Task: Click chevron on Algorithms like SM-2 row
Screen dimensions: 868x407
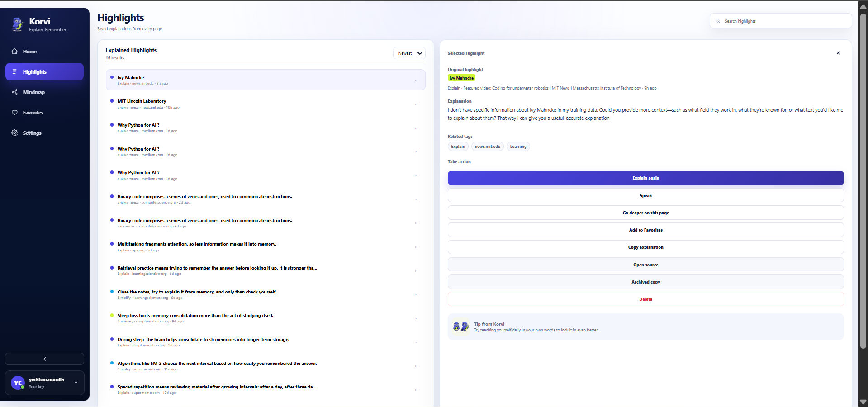Action: tap(416, 366)
